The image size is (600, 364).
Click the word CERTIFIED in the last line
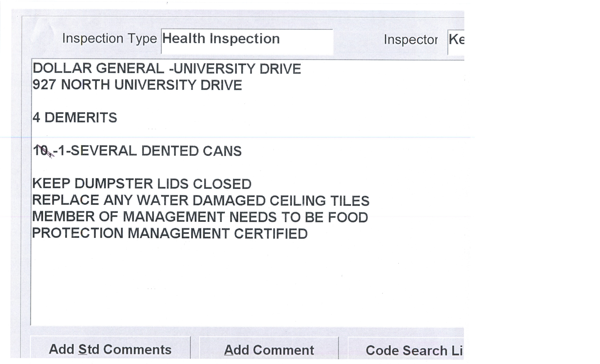[271, 234]
